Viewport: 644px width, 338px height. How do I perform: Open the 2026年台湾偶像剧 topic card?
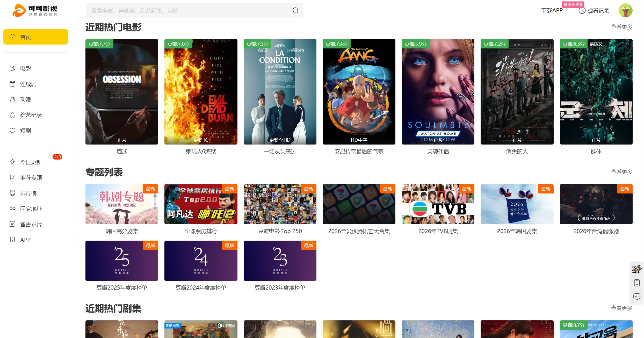(596, 204)
